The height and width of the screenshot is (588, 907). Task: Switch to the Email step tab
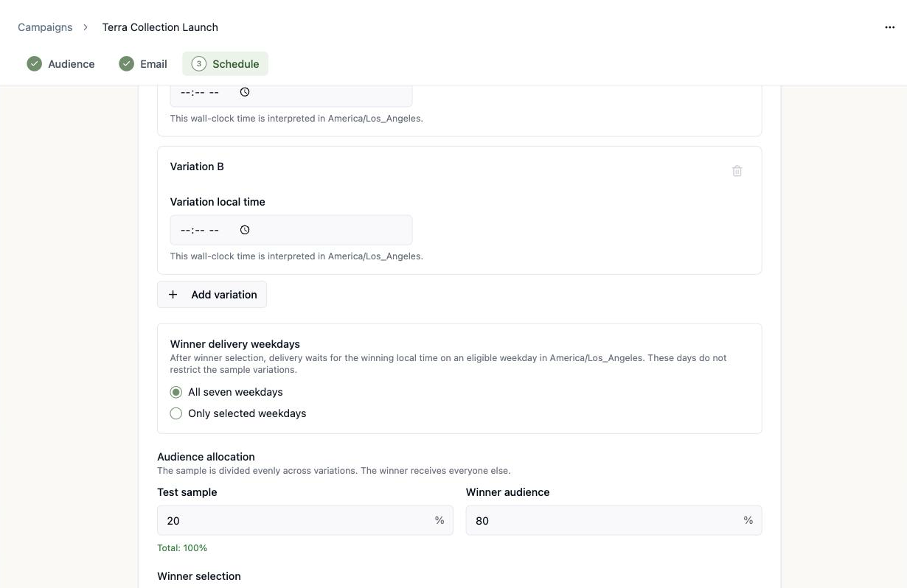point(143,64)
